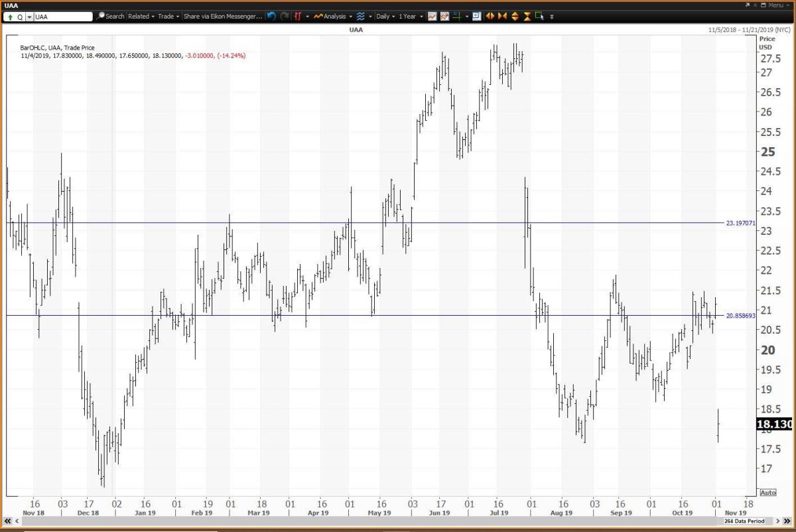This screenshot has width=796, height=532.
Task: Select the red bar chart type icon
Action: click(297, 16)
